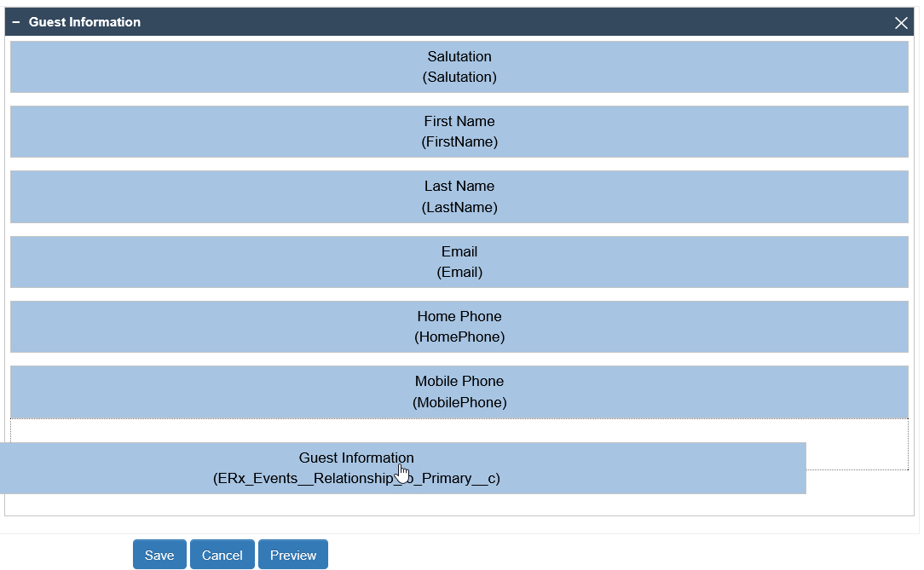The image size is (924, 570).
Task: Open the form Preview
Action: click(x=293, y=555)
